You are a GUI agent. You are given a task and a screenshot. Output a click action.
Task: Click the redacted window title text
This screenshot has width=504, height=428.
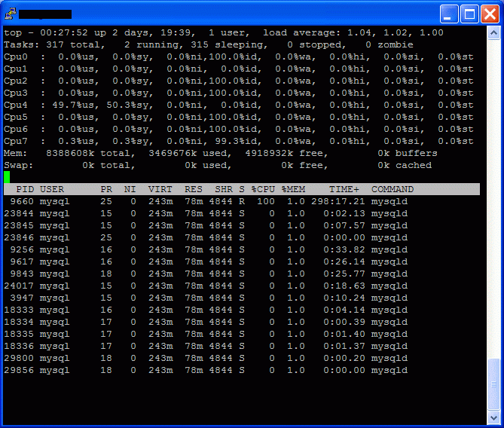[45, 14]
